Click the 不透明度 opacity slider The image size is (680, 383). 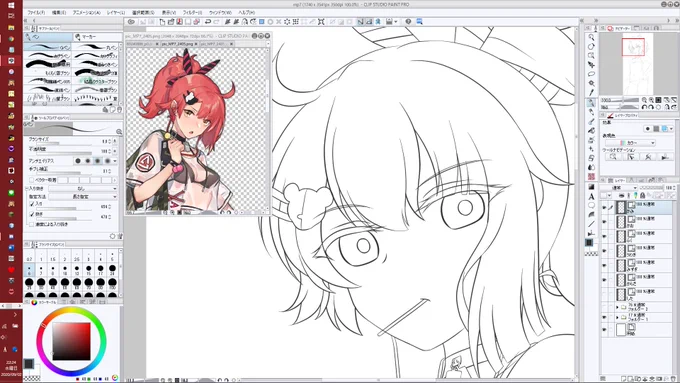64,153
